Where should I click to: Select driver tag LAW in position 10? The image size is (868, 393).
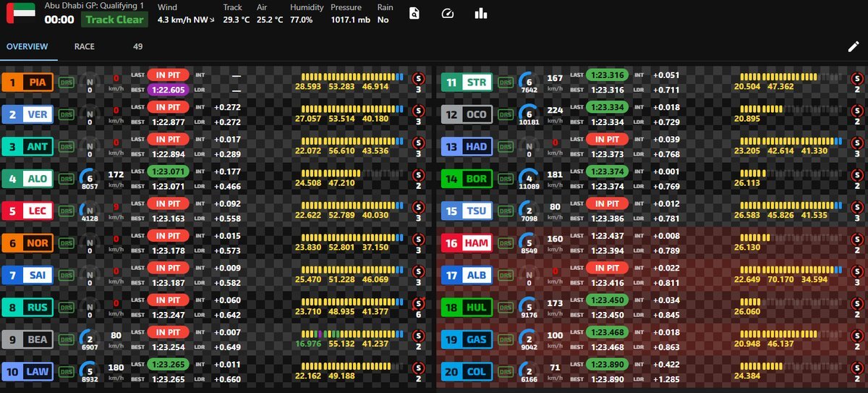point(27,373)
